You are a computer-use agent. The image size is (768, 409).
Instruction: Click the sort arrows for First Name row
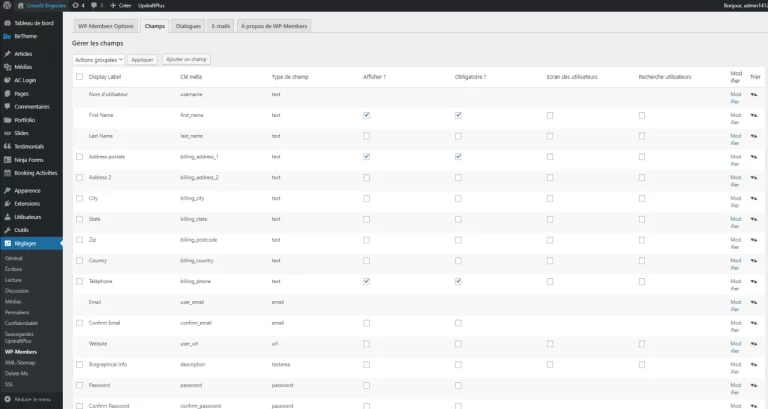click(753, 115)
